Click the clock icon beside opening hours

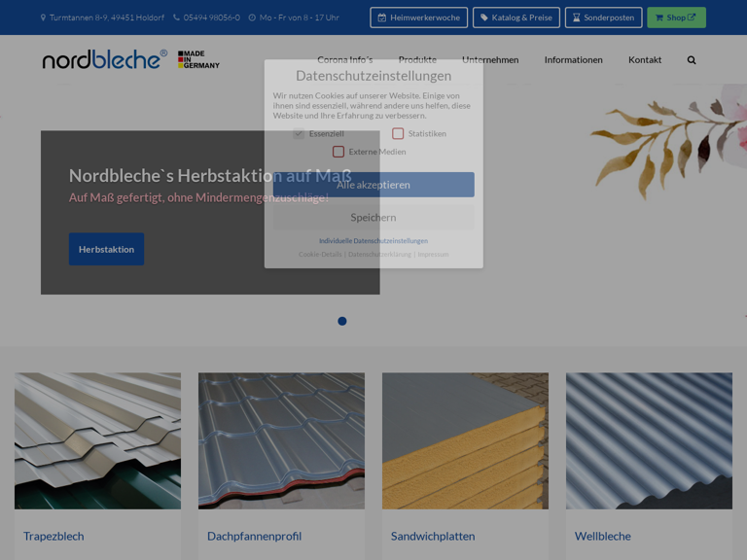click(x=252, y=17)
